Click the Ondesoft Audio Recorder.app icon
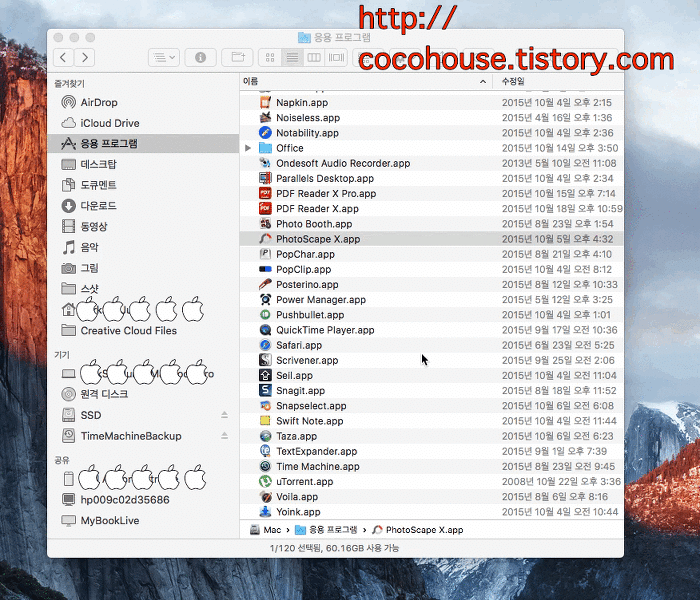 265,163
